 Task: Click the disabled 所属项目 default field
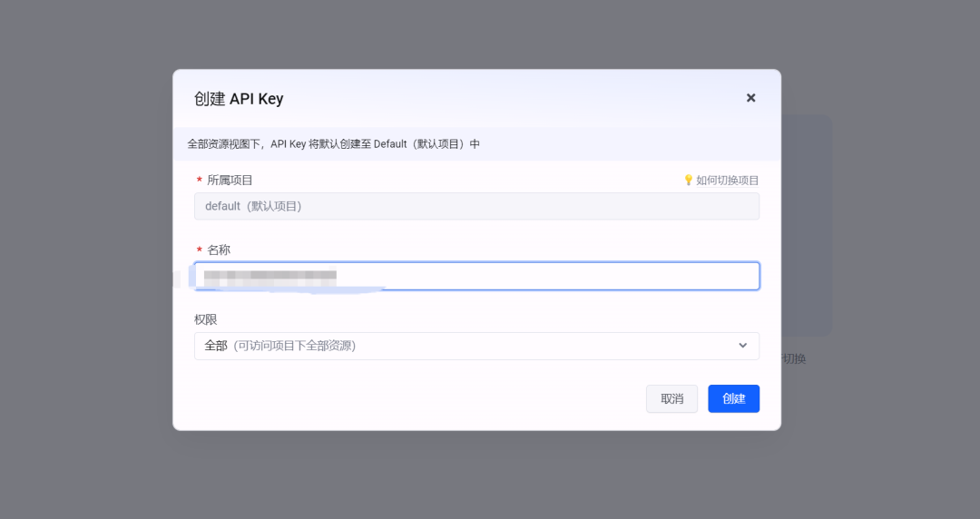point(476,206)
